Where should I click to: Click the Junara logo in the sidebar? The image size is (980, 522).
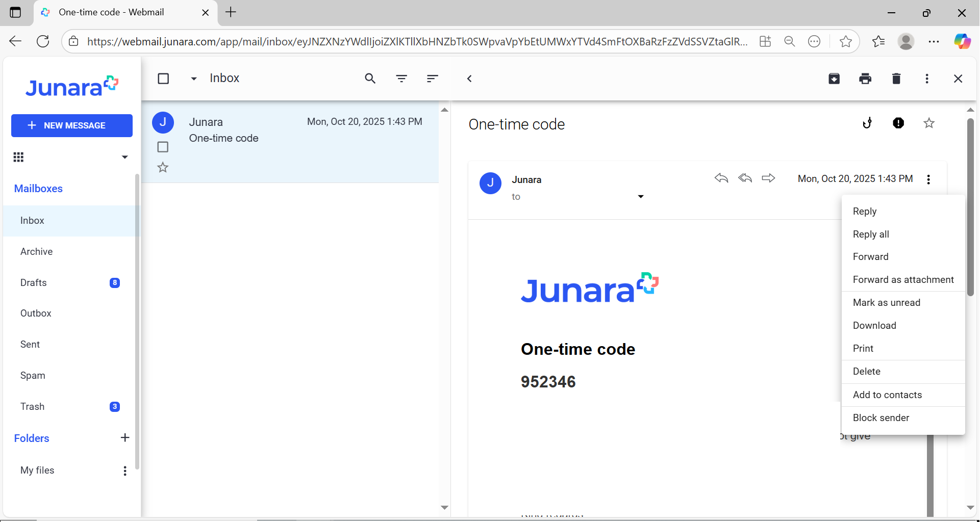click(x=72, y=87)
